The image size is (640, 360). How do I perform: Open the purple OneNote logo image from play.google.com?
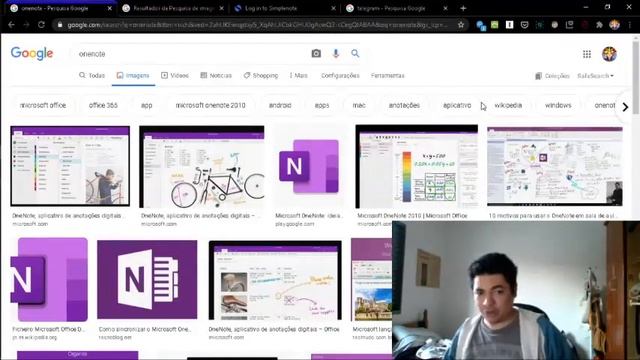[309, 167]
